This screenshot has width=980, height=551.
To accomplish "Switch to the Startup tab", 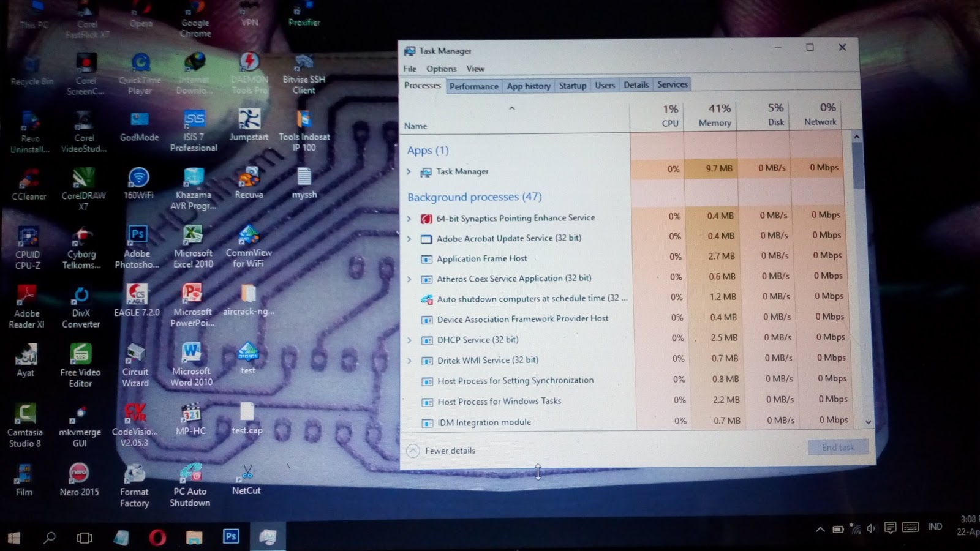I will (573, 86).
